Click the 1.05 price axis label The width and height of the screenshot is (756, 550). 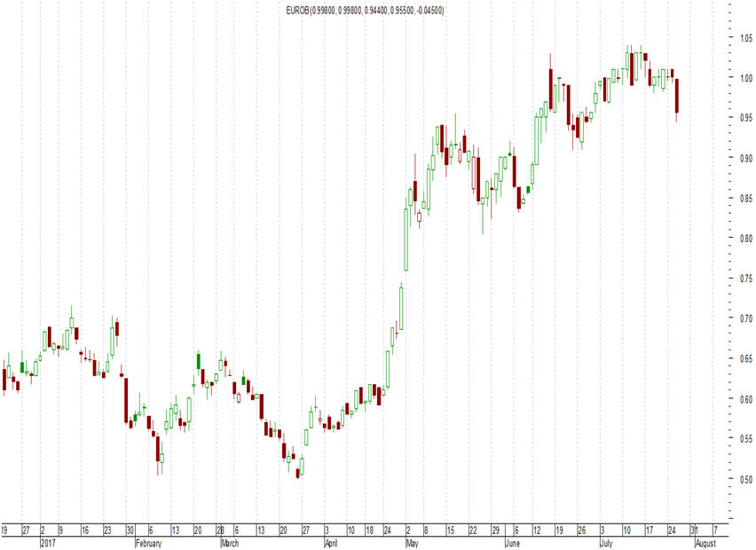[746, 38]
